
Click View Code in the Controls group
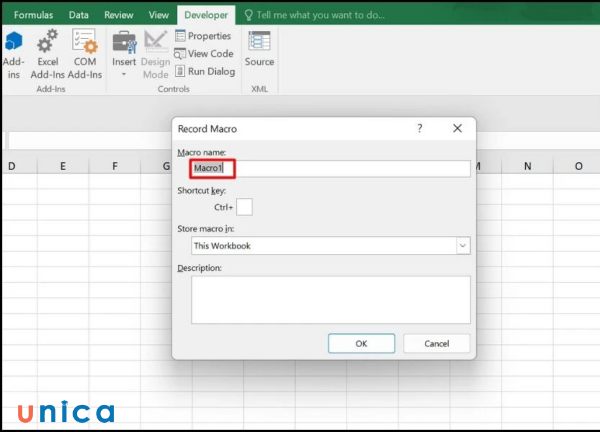tap(203, 53)
